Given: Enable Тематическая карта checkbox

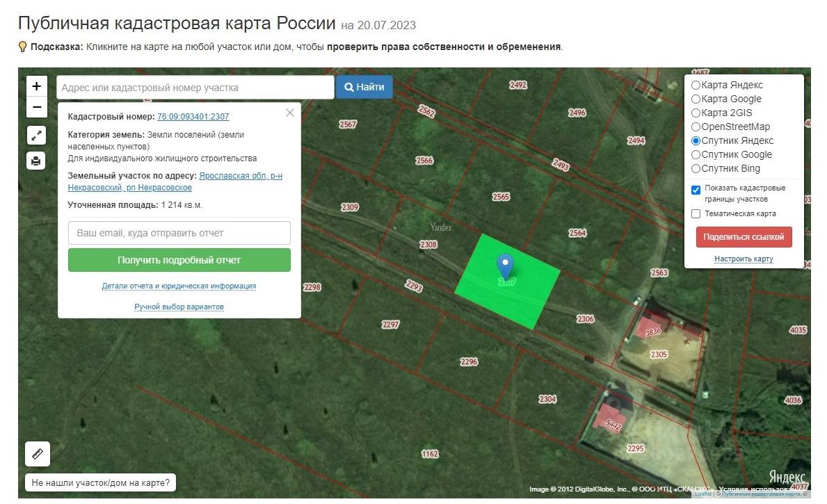Looking at the screenshot, I should tap(696, 213).
